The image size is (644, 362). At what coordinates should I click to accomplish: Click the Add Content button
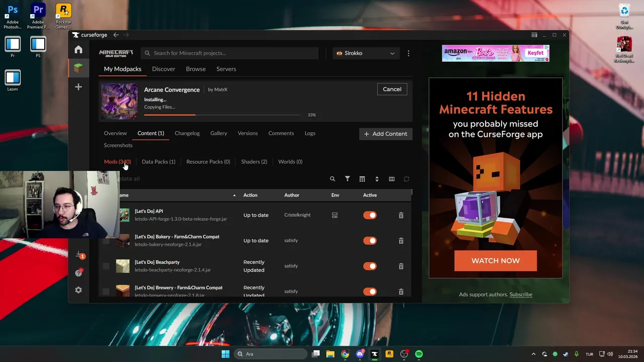[385, 134]
